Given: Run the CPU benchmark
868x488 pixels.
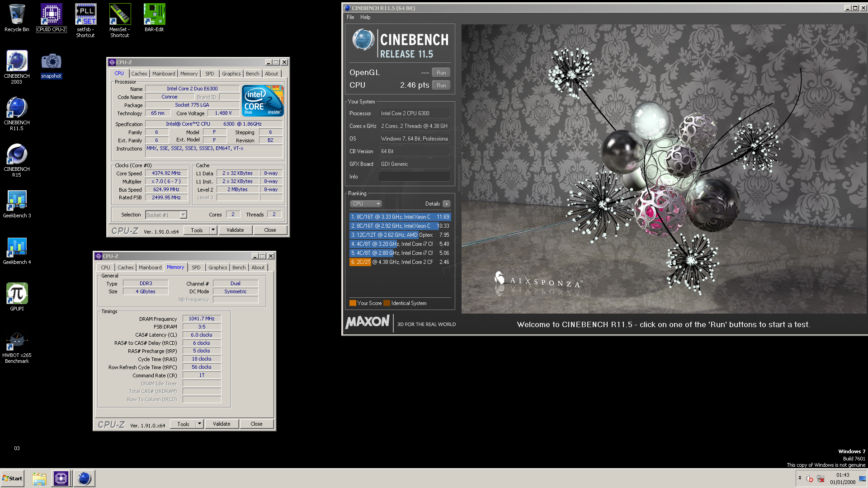Looking at the screenshot, I should [x=441, y=85].
